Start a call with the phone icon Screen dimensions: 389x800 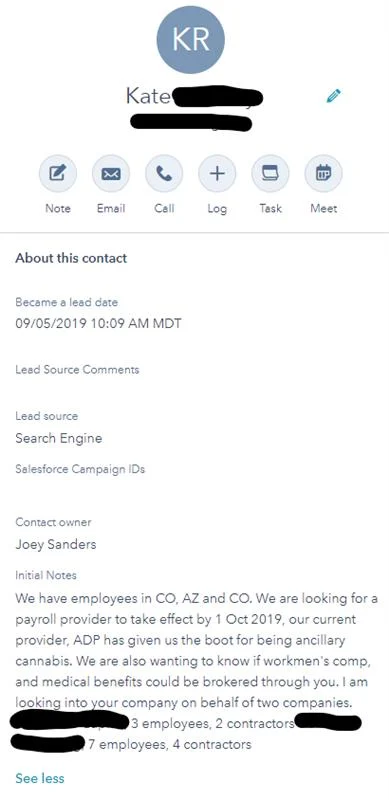[x=164, y=174]
